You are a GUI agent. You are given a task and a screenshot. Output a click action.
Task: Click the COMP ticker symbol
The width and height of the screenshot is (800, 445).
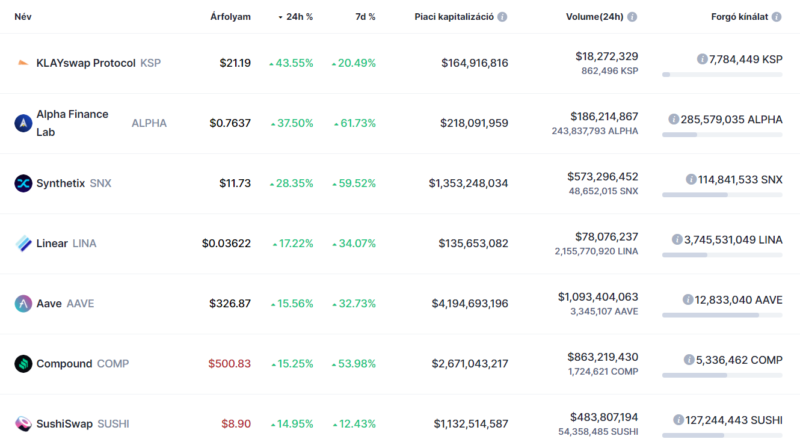pyautogui.click(x=113, y=364)
